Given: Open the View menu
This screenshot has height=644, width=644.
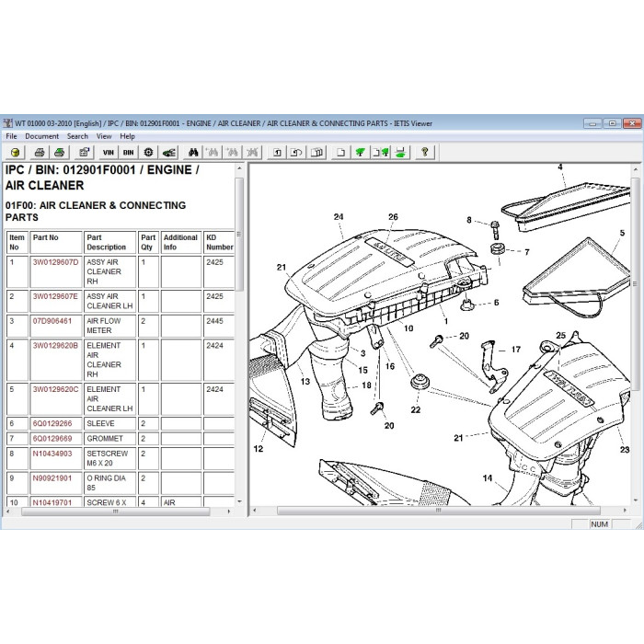Looking at the screenshot, I should [x=104, y=136].
